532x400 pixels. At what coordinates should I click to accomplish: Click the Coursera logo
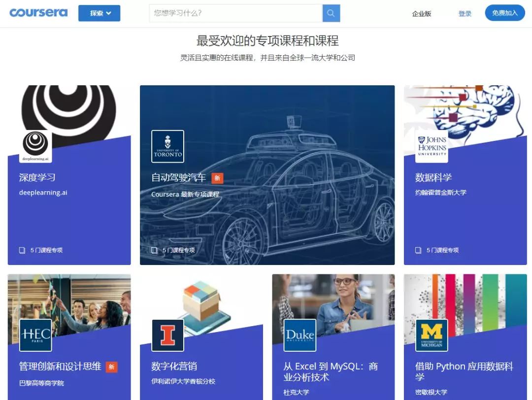38,13
